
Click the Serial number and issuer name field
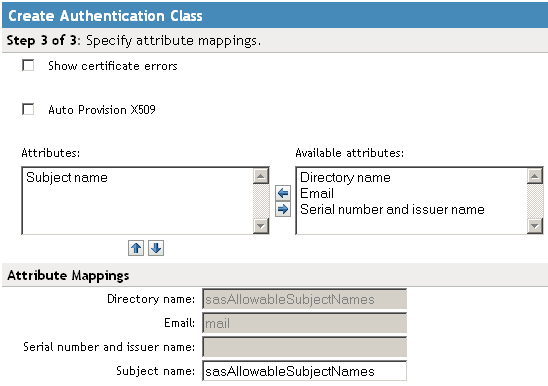click(304, 347)
